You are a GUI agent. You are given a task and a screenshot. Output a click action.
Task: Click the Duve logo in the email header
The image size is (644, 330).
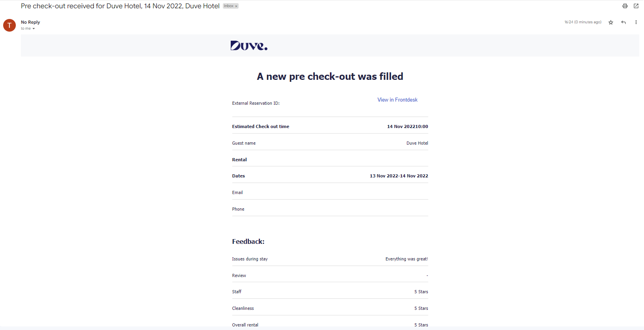[249, 46]
